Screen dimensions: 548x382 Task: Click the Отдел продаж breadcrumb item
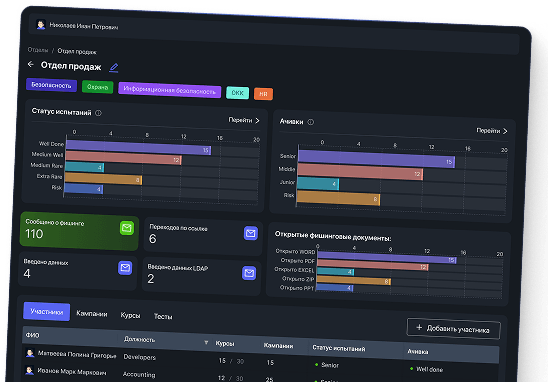click(77, 51)
